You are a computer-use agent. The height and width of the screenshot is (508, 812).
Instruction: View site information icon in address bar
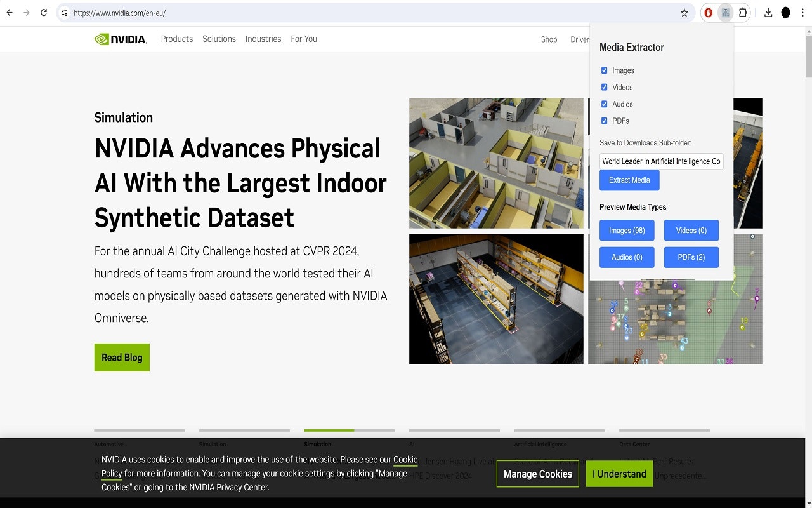64,13
